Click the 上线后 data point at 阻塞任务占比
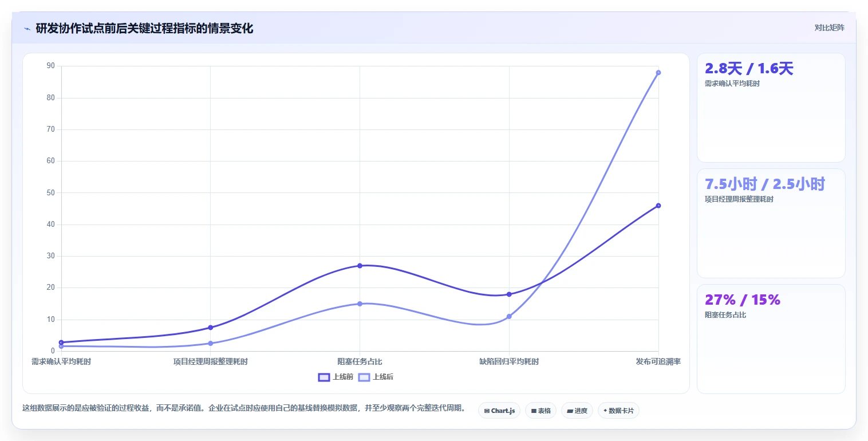 pos(360,304)
